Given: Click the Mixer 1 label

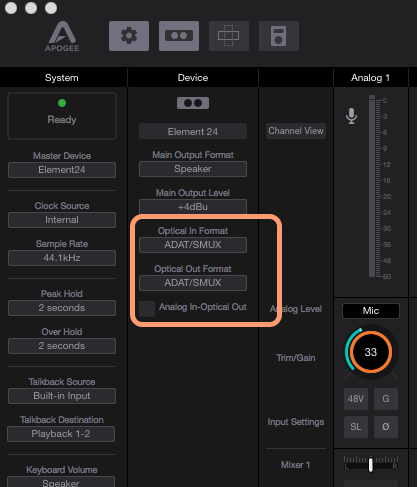Looking at the screenshot, I should click(296, 465).
